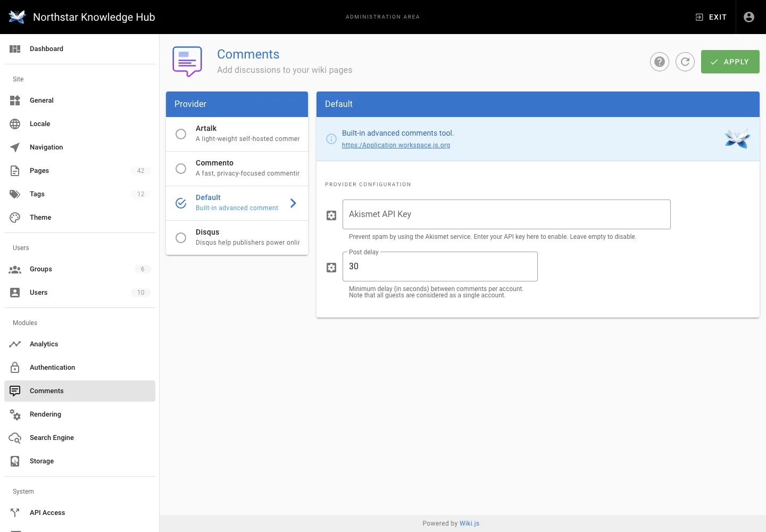Open the Analytics module
This screenshot has height=532, width=766.
click(x=80, y=344)
